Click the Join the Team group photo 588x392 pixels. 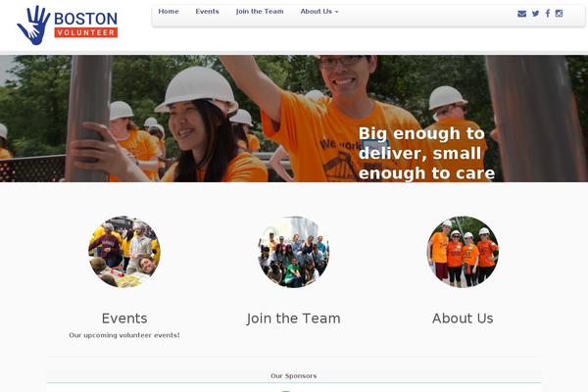click(x=294, y=252)
